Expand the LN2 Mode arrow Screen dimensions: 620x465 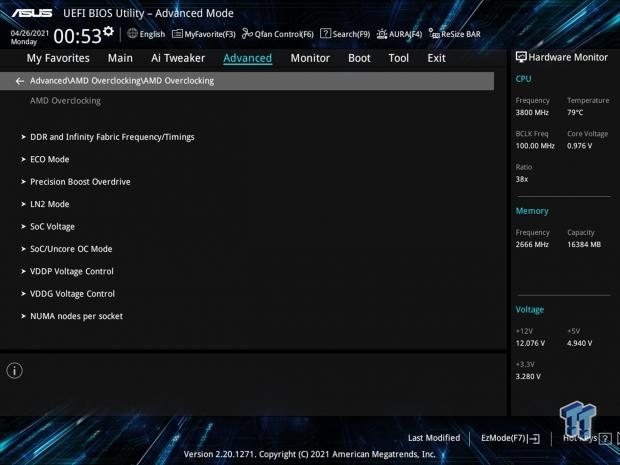point(23,204)
